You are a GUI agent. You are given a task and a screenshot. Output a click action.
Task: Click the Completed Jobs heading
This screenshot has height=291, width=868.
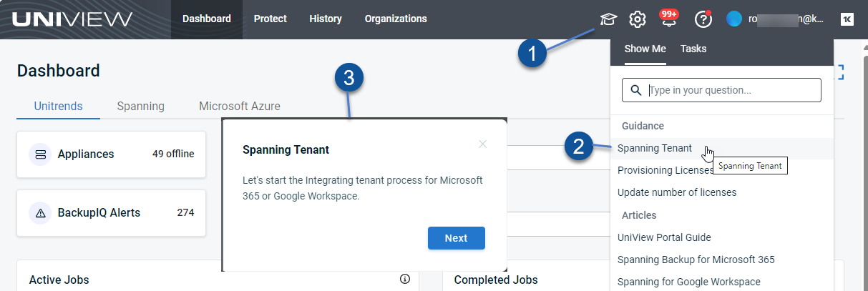(x=496, y=280)
